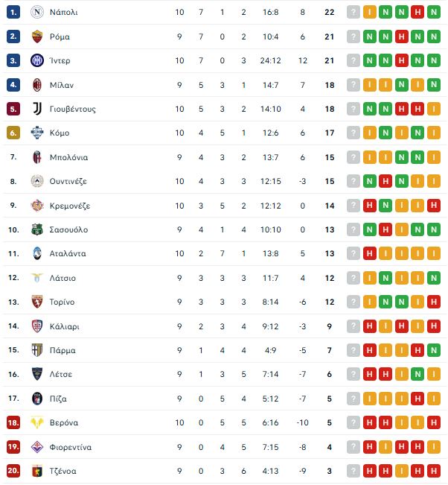The width and height of the screenshot is (448, 485).
Task: Open the Μπολόνια team name link
Action: 68,157
